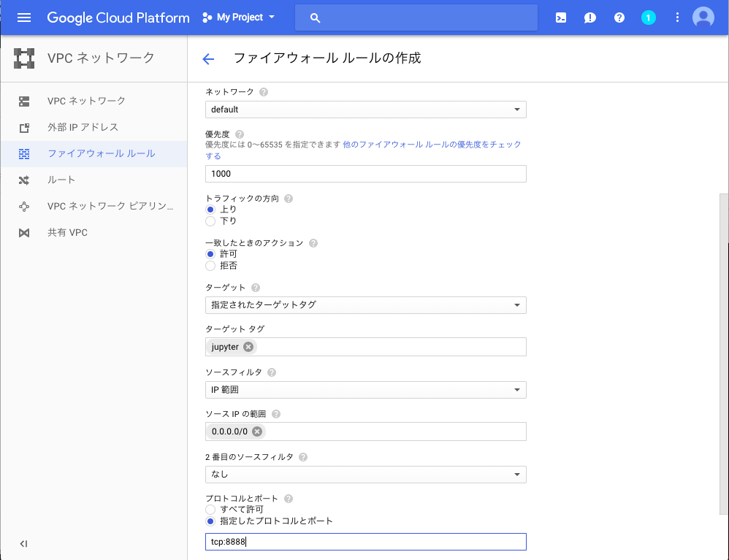Open the 2 番目のソースフィルタ dropdown

coord(365,475)
